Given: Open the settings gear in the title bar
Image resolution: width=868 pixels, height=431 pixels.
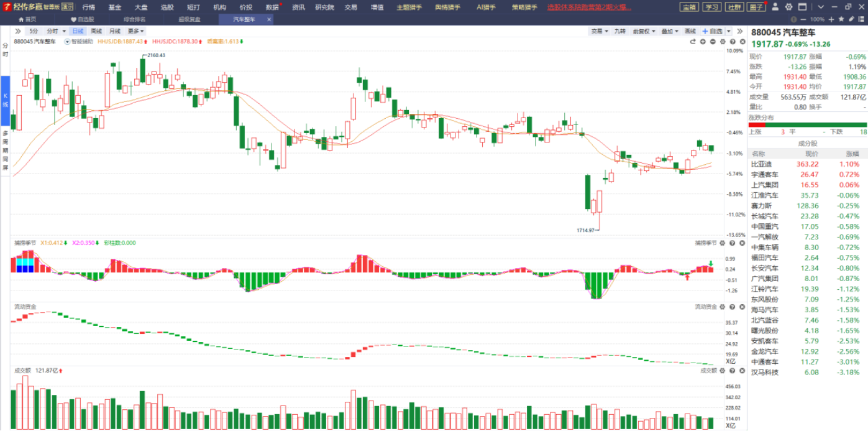Looking at the screenshot, I should (788, 7).
